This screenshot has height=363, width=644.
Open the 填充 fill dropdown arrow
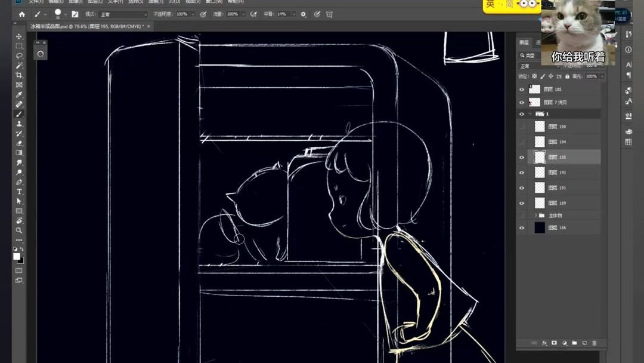click(x=602, y=76)
